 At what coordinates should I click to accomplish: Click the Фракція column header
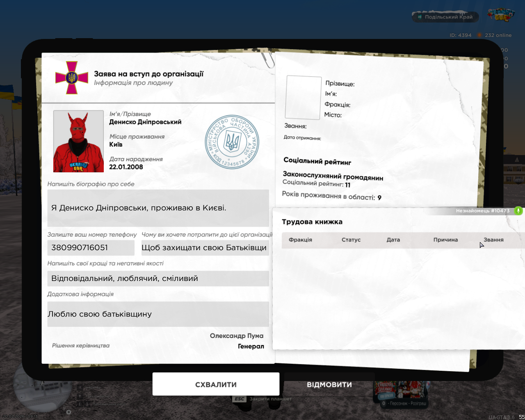(x=300, y=240)
